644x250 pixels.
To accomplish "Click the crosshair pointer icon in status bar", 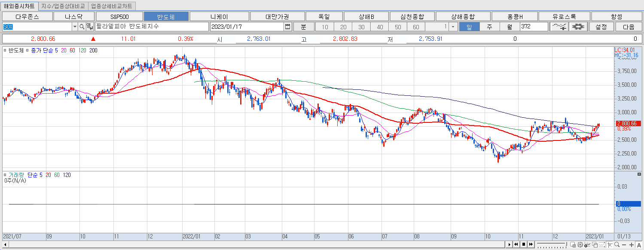I will (610, 245).
